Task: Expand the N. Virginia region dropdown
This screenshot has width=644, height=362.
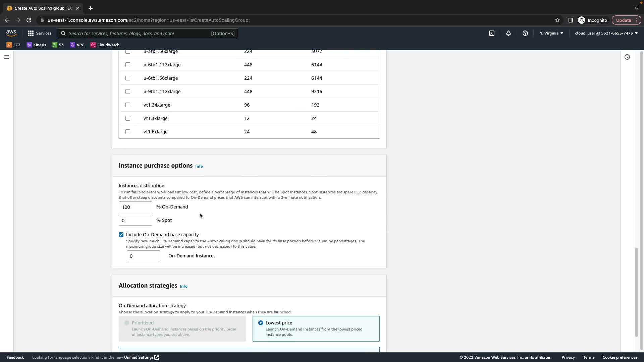Action: point(551,33)
